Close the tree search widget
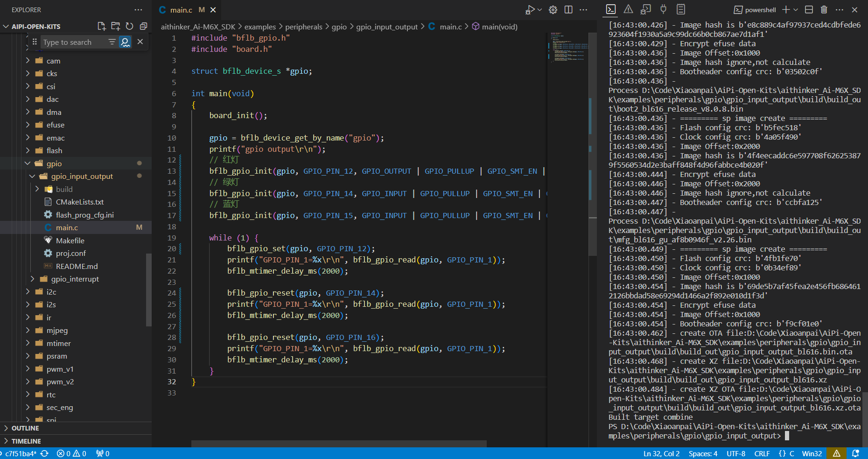Viewport: 868px width, 459px height. pyautogui.click(x=140, y=42)
